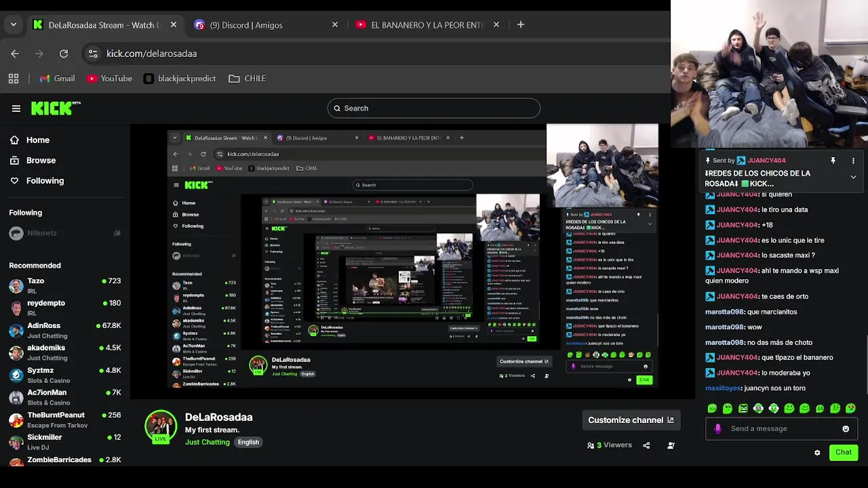Image resolution: width=868 pixels, height=488 pixels.
Task: Select the last emote in the chat row
Action: (850, 408)
